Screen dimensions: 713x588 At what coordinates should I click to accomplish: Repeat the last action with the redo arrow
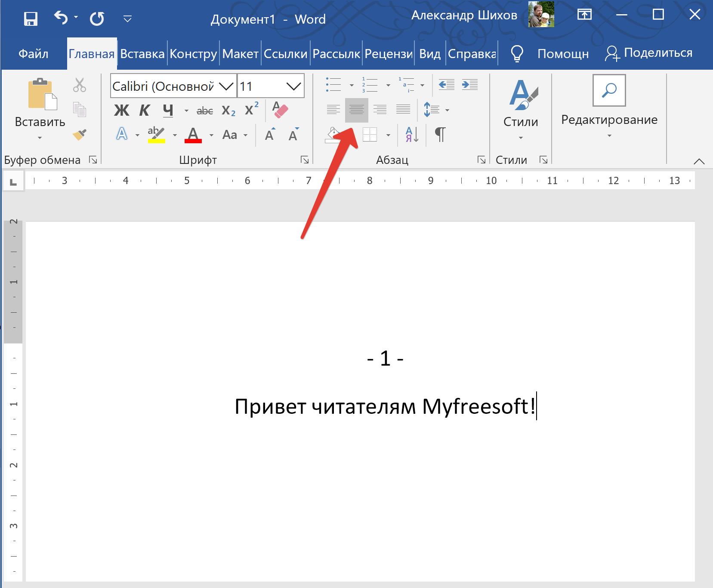click(x=97, y=19)
